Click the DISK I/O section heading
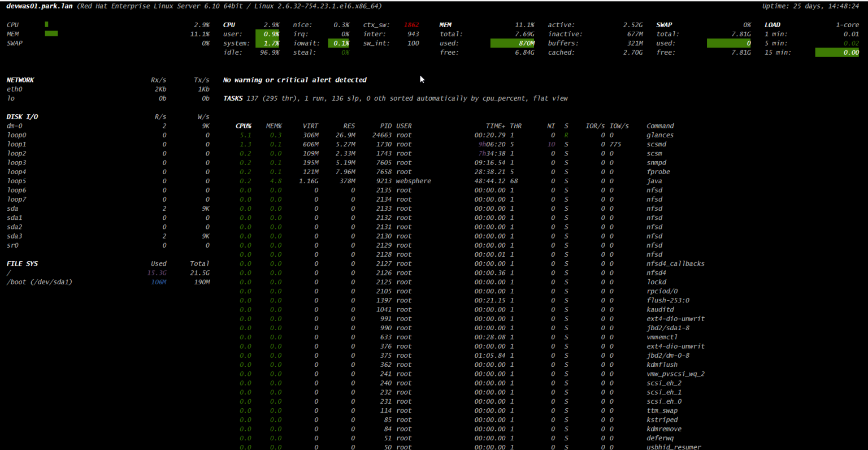Screen dimensions: 868x450 pos(22,117)
